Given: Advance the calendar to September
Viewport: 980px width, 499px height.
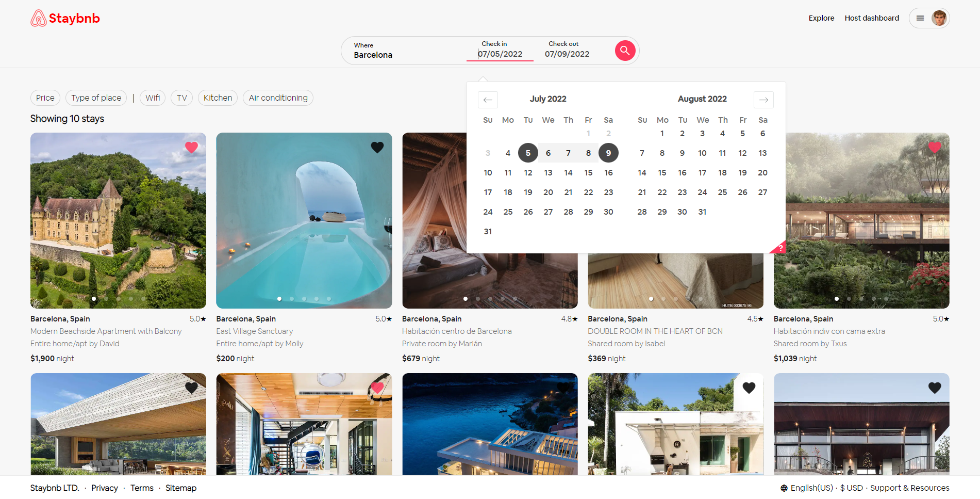Looking at the screenshot, I should (x=763, y=100).
